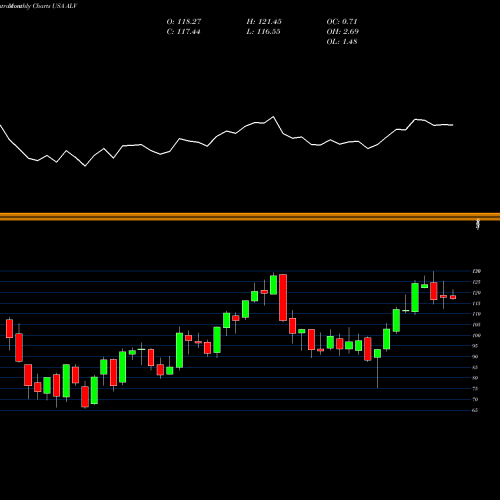The width and height of the screenshot is (500, 500).
Task: Click the 90 price axis label
Action: click(x=475, y=357)
